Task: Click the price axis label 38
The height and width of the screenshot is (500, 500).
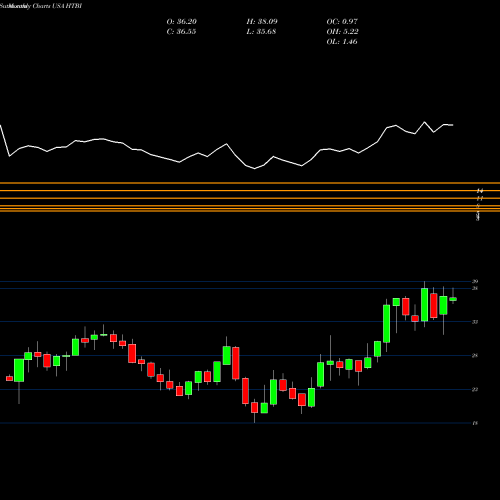Action: point(475,288)
